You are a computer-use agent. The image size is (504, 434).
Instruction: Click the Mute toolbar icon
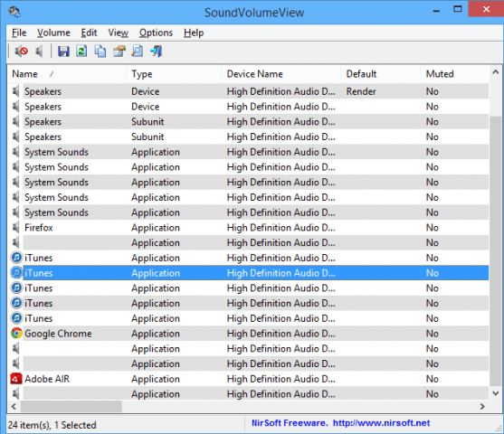coord(21,51)
